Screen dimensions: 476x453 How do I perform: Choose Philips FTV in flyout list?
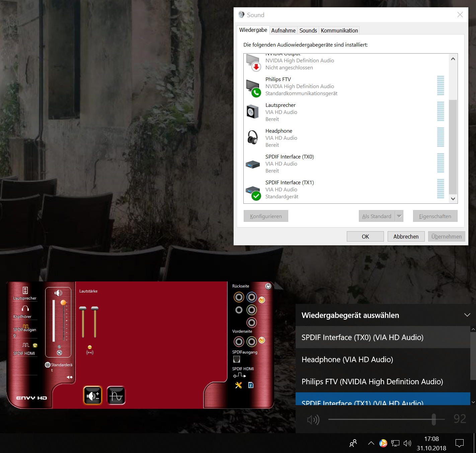coord(383,381)
